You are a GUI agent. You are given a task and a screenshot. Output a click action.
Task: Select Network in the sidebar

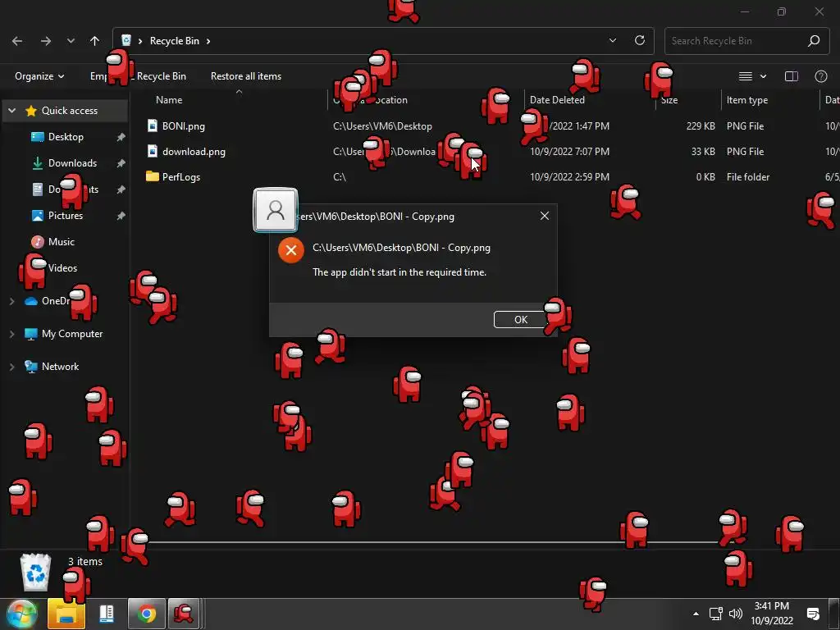click(x=60, y=367)
